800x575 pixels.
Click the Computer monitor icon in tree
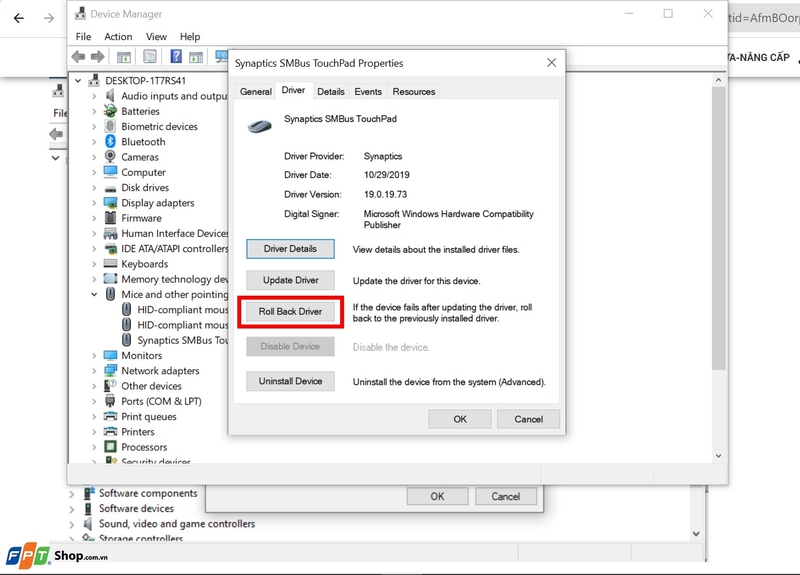110,172
